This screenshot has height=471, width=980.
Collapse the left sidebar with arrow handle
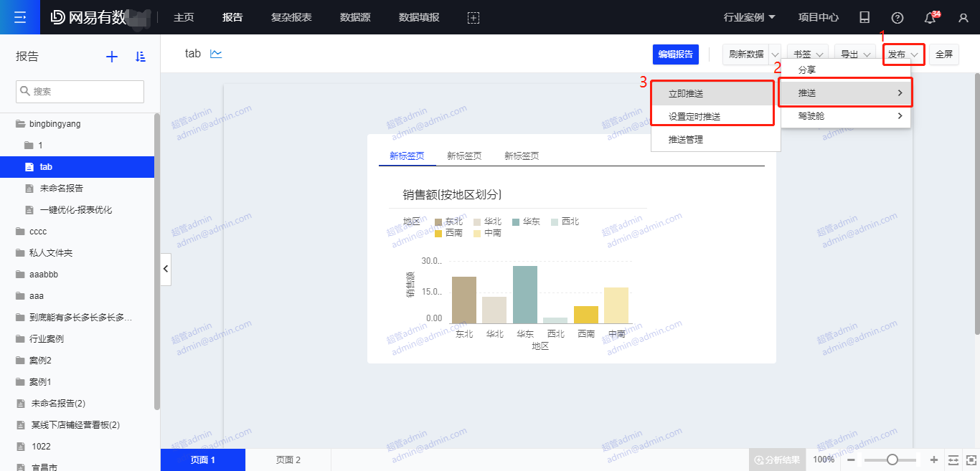[166, 269]
